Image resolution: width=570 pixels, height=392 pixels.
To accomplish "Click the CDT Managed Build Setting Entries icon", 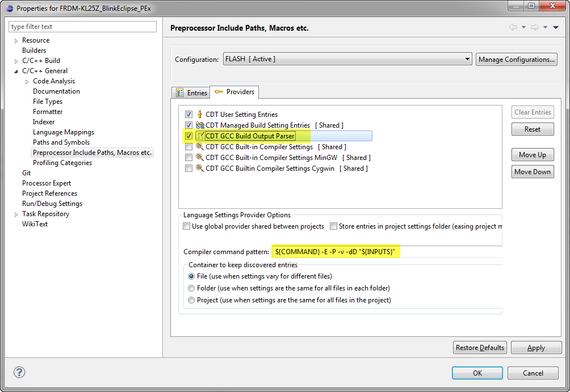I will click(x=200, y=125).
